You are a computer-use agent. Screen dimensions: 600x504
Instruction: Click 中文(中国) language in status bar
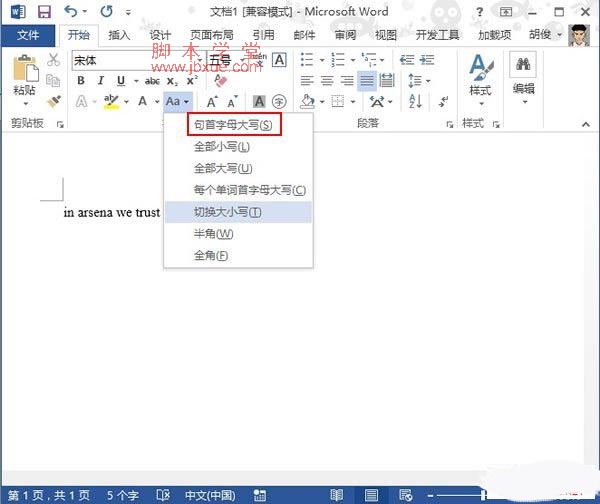point(210,495)
